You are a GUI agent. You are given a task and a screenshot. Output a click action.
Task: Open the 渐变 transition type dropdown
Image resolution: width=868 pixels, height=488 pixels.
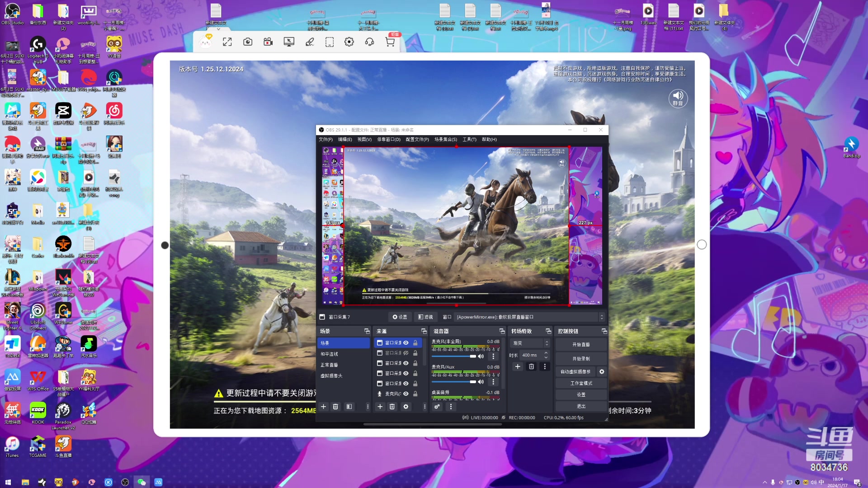530,343
